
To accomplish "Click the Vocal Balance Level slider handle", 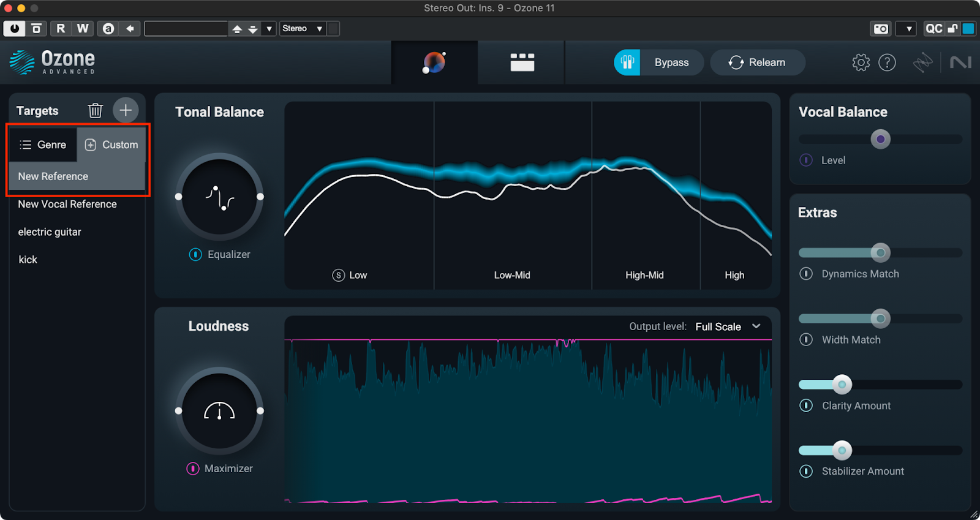I will pyautogui.click(x=880, y=139).
